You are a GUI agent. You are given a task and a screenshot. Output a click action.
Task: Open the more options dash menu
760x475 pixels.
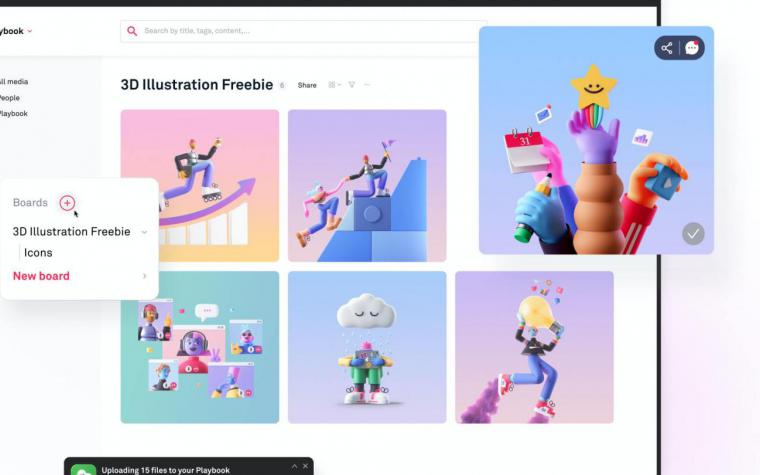(x=367, y=85)
